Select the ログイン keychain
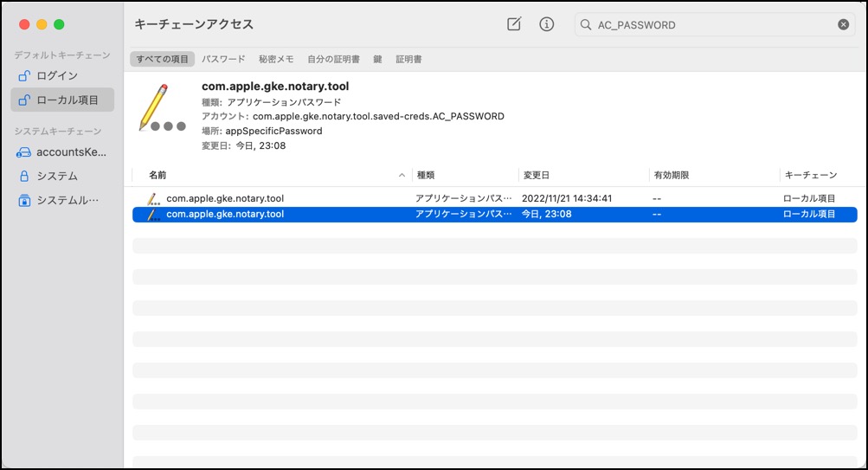The width and height of the screenshot is (868, 470). click(62, 75)
